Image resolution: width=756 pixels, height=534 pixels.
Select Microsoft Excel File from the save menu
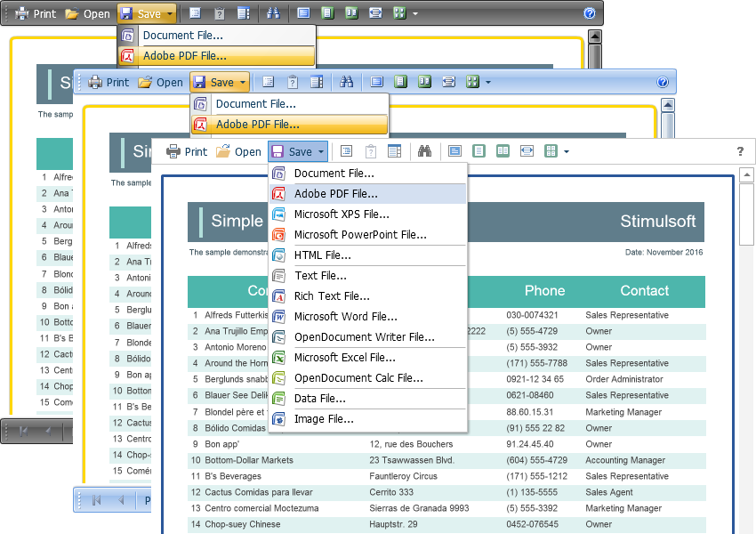click(x=344, y=358)
